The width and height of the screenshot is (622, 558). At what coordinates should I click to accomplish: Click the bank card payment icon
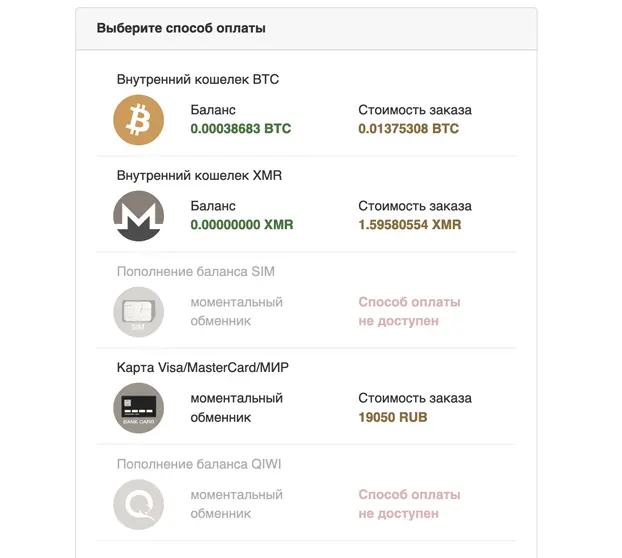point(138,408)
